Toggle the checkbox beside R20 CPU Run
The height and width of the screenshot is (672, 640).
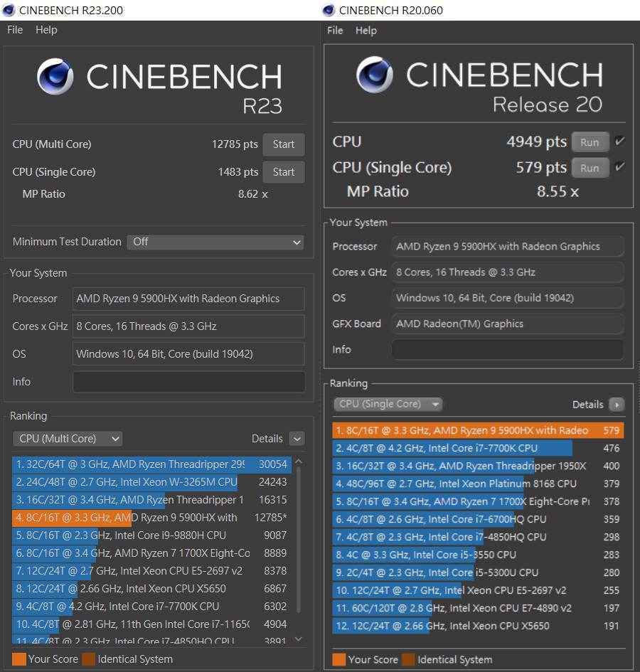[619, 142]
